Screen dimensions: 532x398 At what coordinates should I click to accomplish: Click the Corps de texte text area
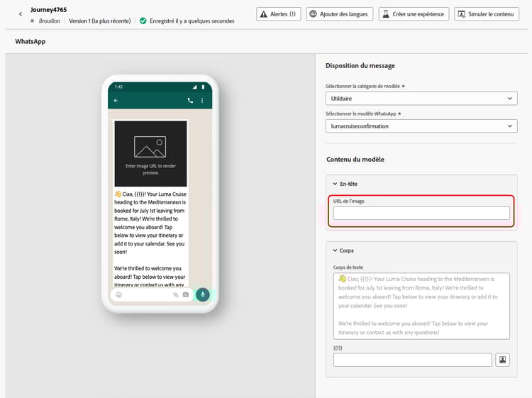tap(421, 306)
